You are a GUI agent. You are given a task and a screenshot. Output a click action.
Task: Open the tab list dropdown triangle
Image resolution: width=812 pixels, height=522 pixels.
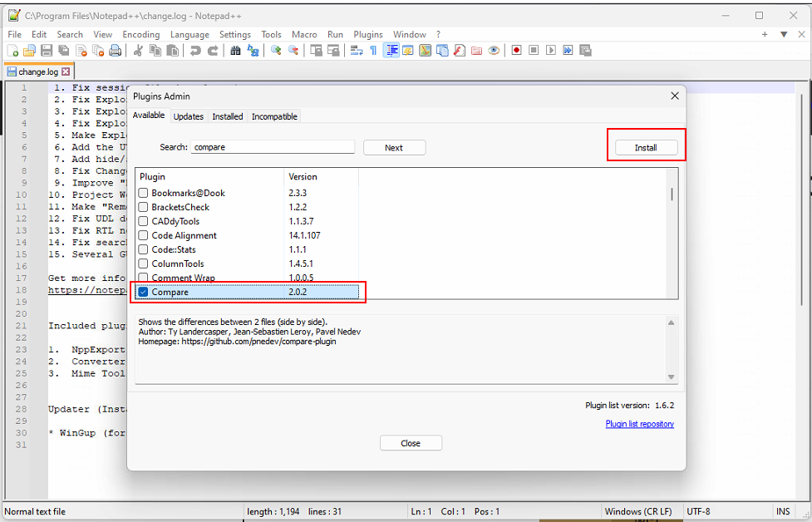(783, 35)
